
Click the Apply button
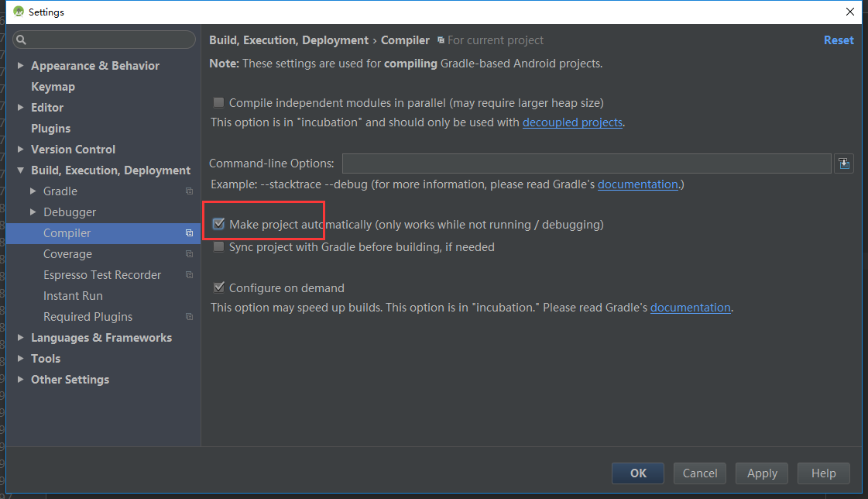[x=762, y=473]
